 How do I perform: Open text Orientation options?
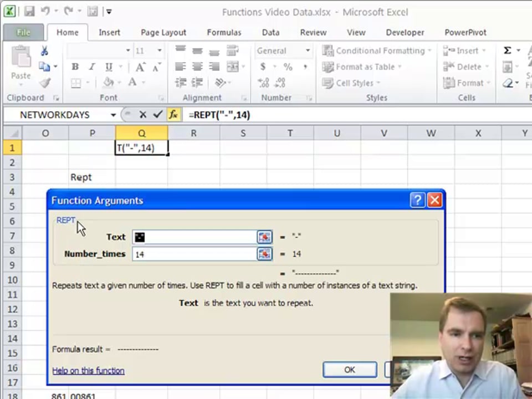221,83
